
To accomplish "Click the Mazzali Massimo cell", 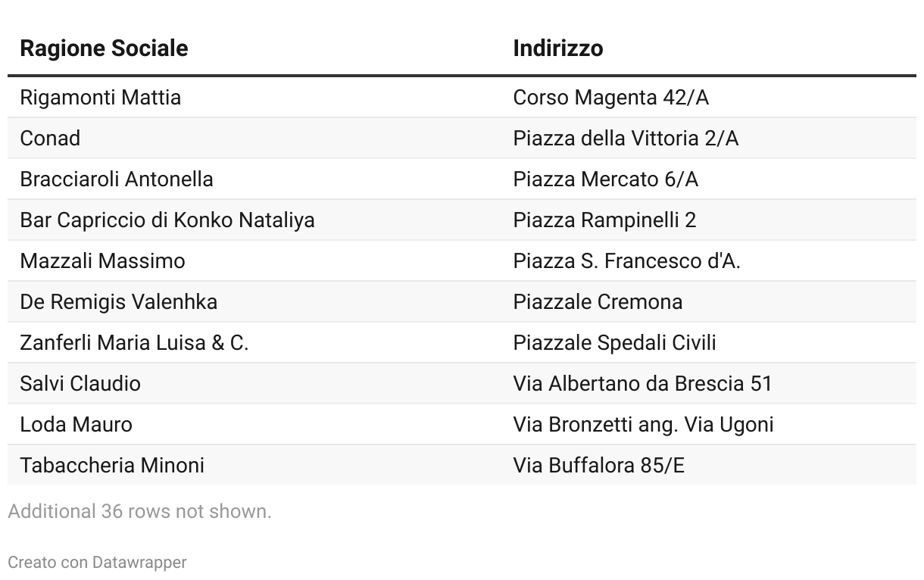I will (102, 261).
